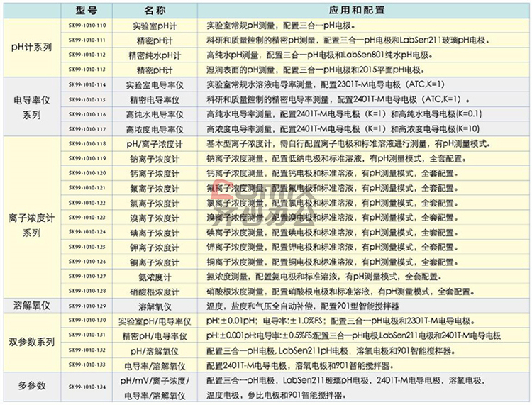Select the 双参数系列 category cell
Image resolution: width=532 pixels, height=405 pixels.
(x=32, y=342)
